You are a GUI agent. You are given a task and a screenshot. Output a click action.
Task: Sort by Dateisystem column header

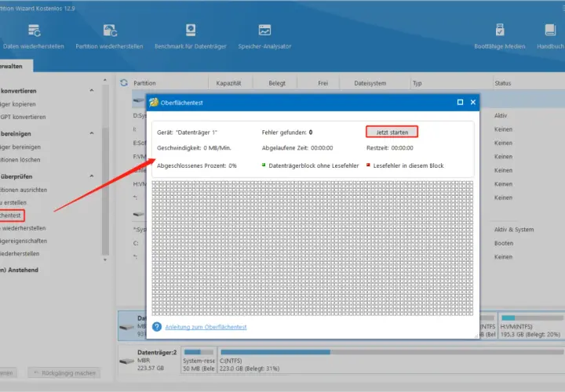click(x=370, y=83)
